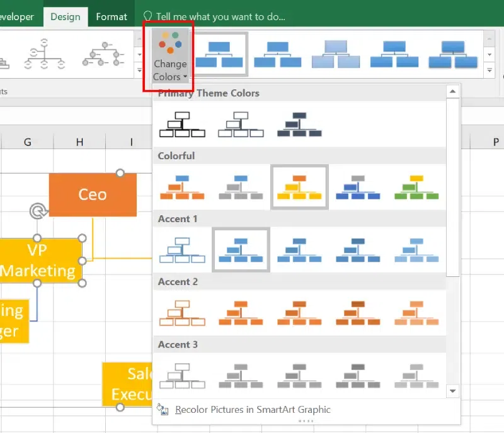Choose the darkest Accent 2 color variant

(358, 312)
